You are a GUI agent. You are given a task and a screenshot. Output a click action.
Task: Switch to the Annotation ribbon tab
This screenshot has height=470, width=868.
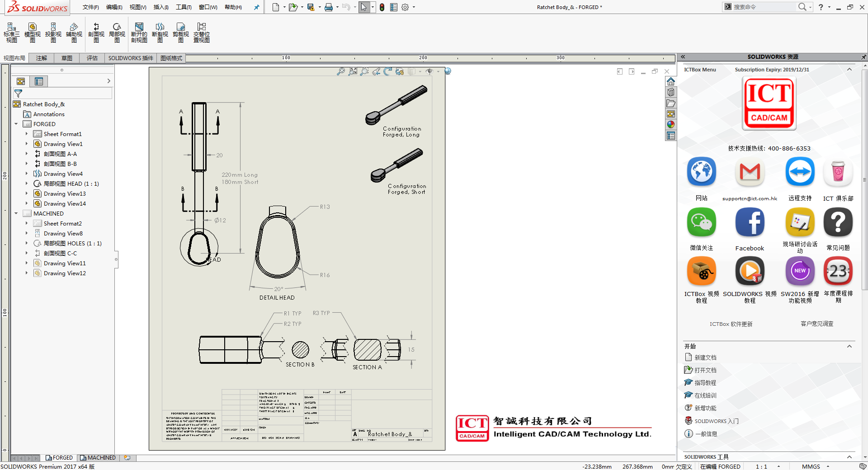tap(42, 58)
